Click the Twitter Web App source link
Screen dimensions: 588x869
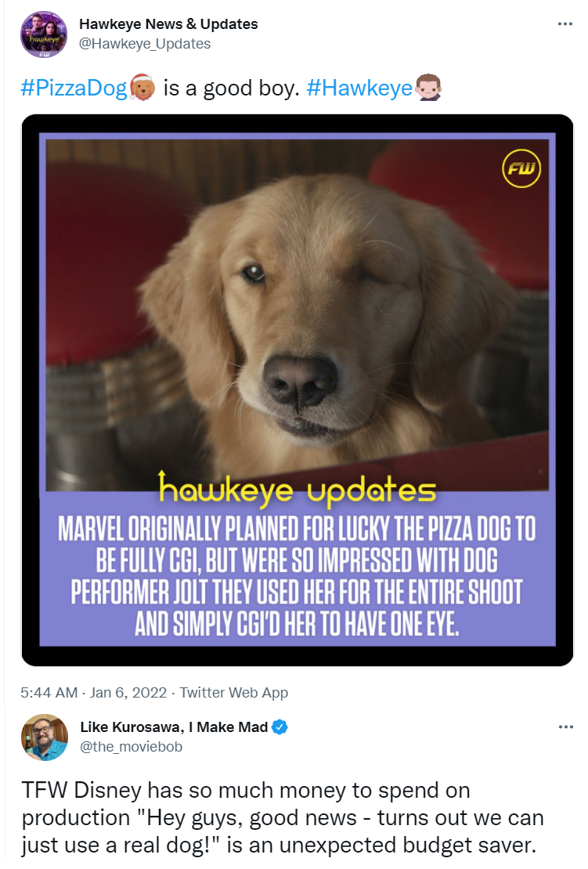(234, 693)
